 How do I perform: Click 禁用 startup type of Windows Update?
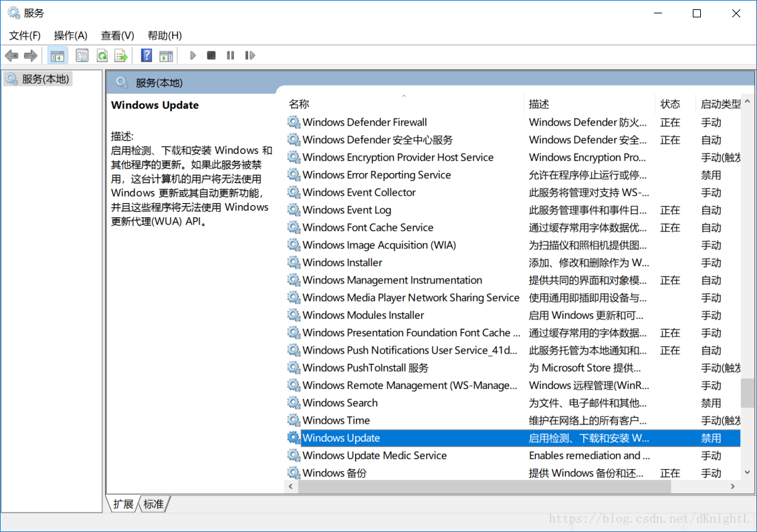(711, 438)
